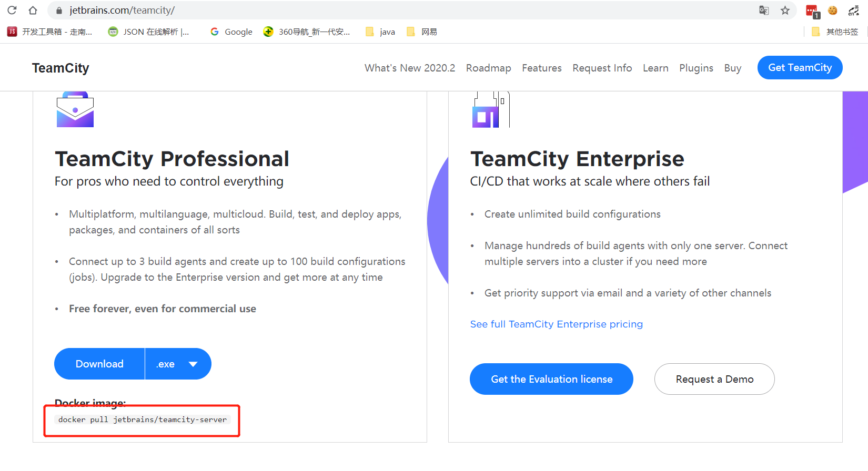Bookmark this page with the star icon
The width and height of the screenshot is (868, 471).
(785, 10)
